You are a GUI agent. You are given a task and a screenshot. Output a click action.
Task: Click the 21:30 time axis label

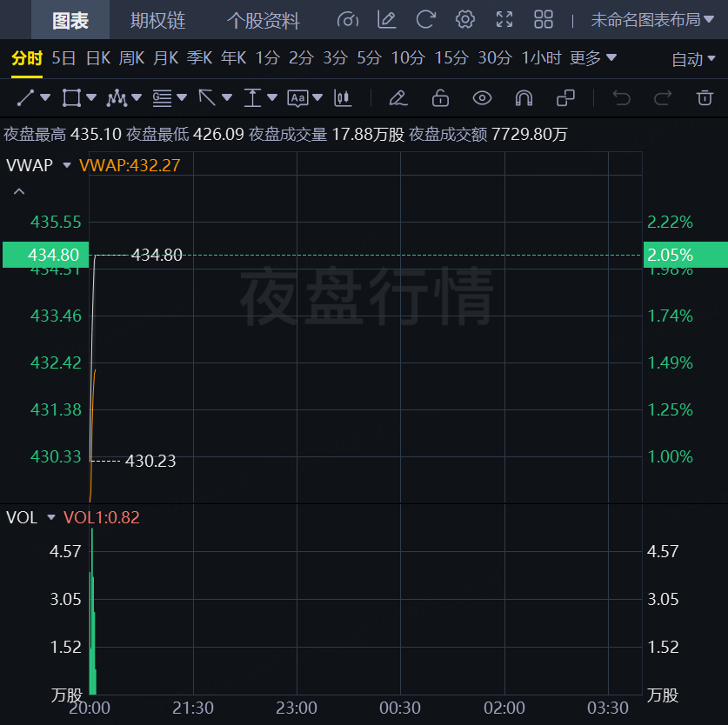(193, 708)
